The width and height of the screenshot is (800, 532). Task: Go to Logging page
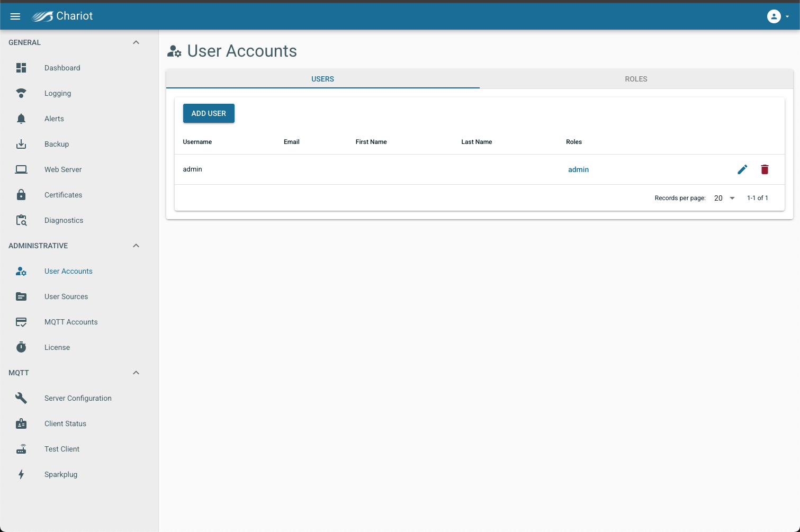[58, 93]
